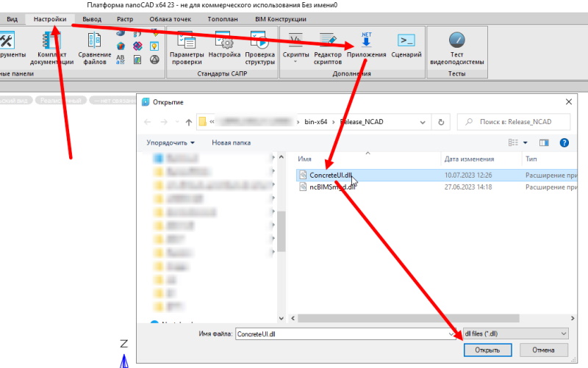Click date 27.06.2023 14:18 cell
Screen dimensions: 588x368
coord(468,187)
